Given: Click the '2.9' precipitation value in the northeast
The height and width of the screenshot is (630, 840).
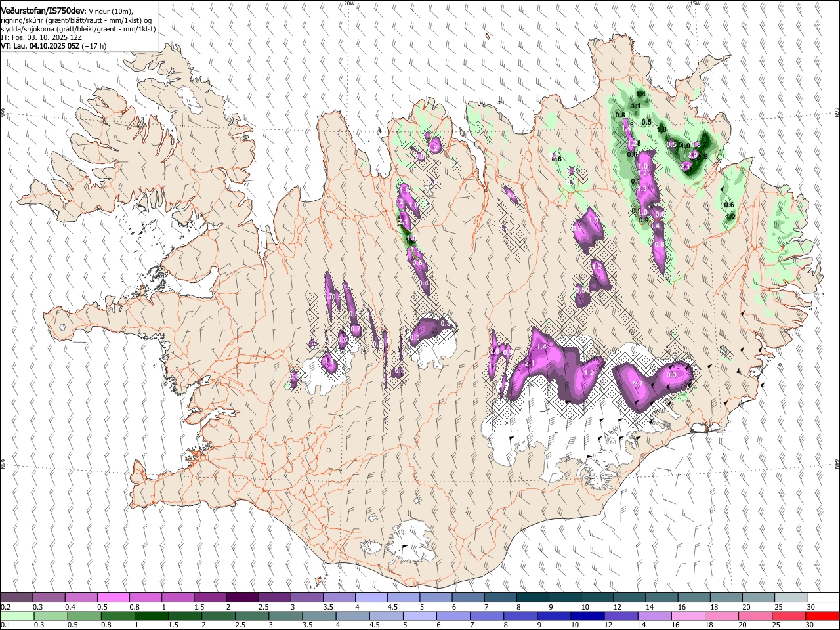Looking at the screenshot, I should click(693, 155).
